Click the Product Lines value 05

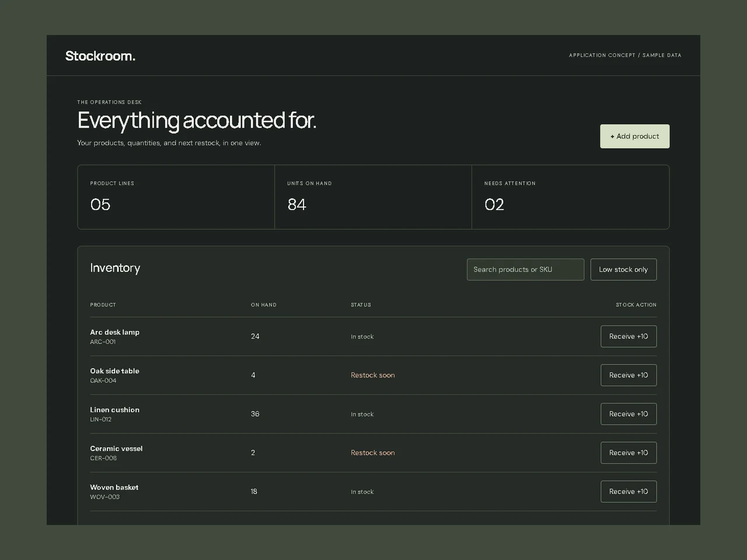pyautogui.click(x=100, y=204)
